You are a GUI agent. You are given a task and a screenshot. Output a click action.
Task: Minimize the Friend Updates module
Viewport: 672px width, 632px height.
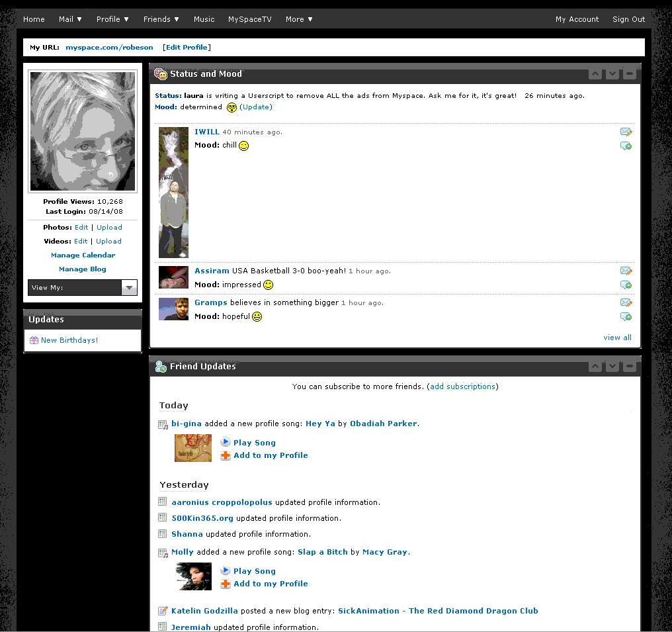[629, 366]
